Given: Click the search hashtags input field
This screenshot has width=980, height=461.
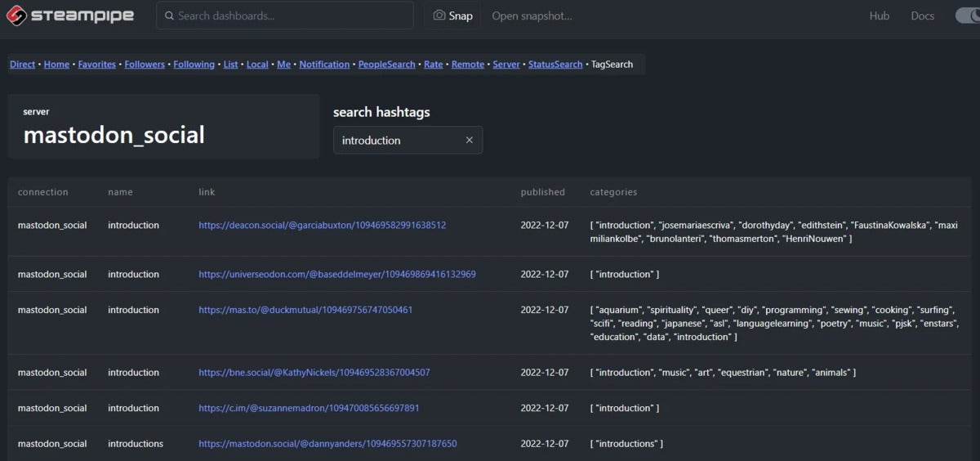Looking at the screenshot, I should tap(408, 140).
